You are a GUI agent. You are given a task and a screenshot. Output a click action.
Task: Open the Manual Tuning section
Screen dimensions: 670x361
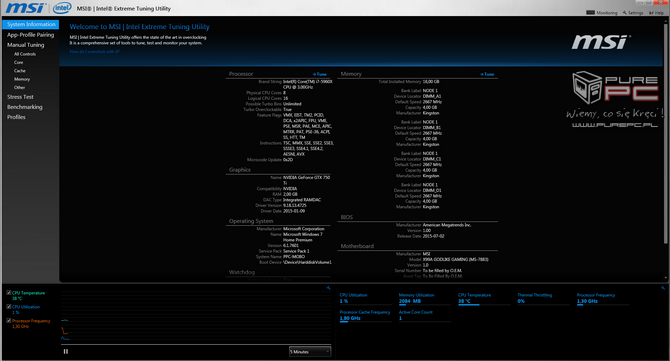(25, 45)
